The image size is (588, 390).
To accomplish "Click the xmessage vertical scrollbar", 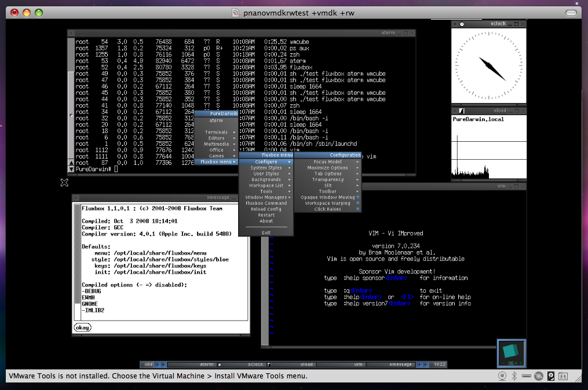I will click(x=78, y=261).
